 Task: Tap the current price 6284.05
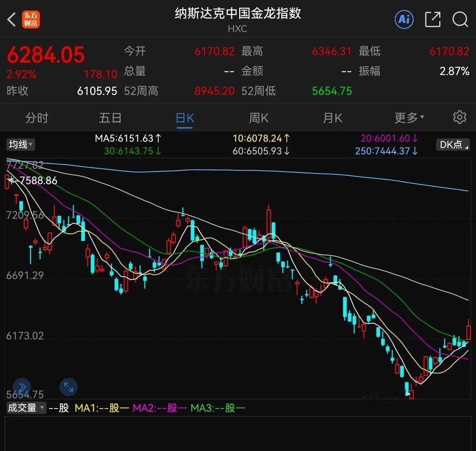pyautogui.click(x=46, y=55)
